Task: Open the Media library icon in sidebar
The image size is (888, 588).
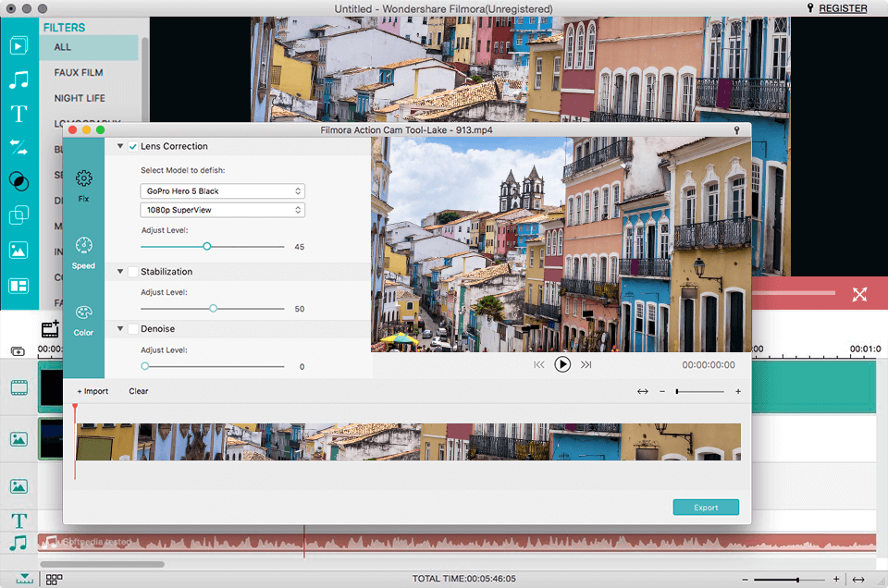Action: pos(18,45)
